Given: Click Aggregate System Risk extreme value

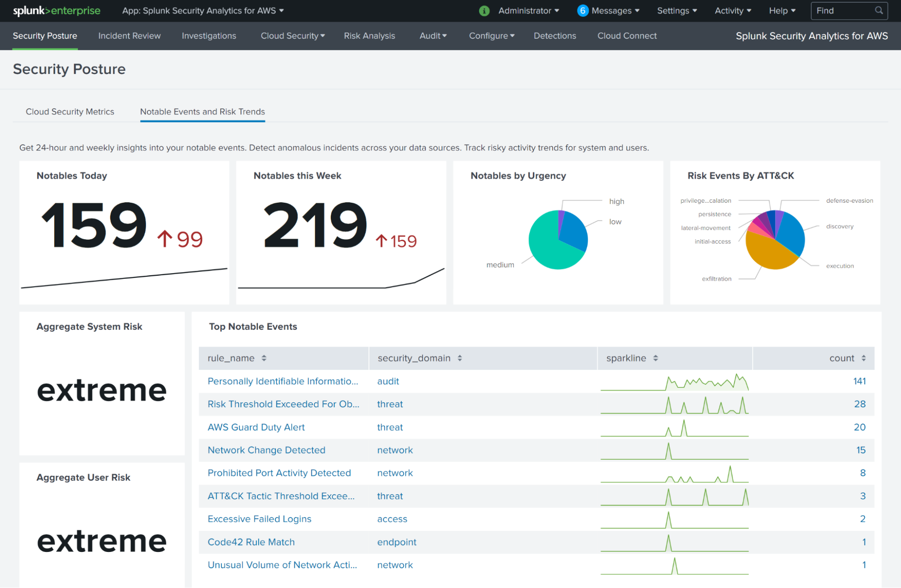Looking at the screenshot, I should click(102, 390).
